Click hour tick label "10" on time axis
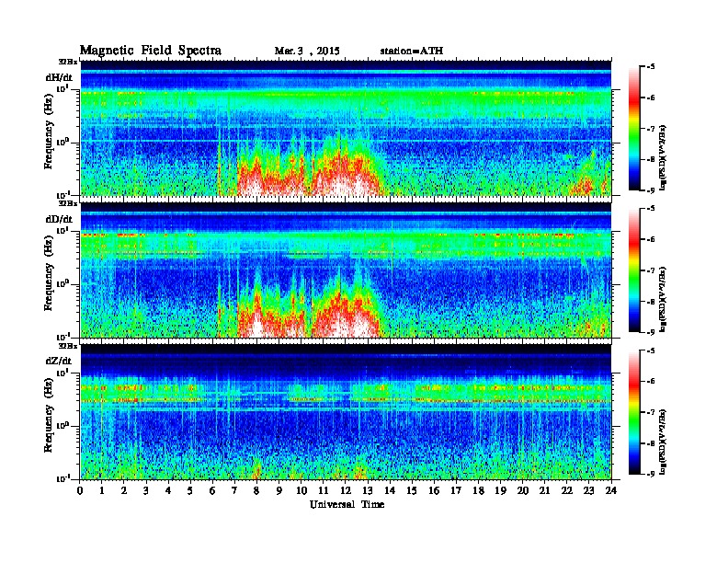The image size is (728, 563). (301, 491)
